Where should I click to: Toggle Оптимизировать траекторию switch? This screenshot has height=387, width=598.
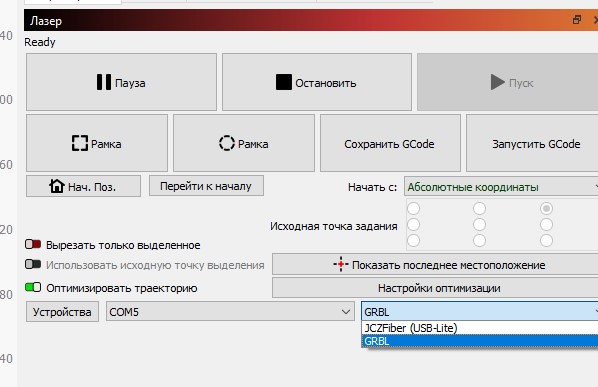pyautogui.click(x=33, y=287)
